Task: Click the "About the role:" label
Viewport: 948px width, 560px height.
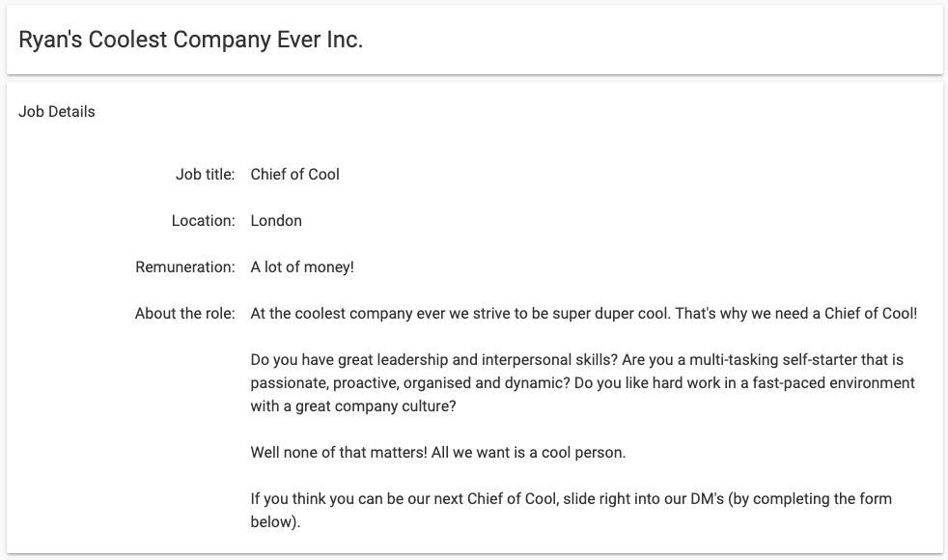Action: point(184,314)
